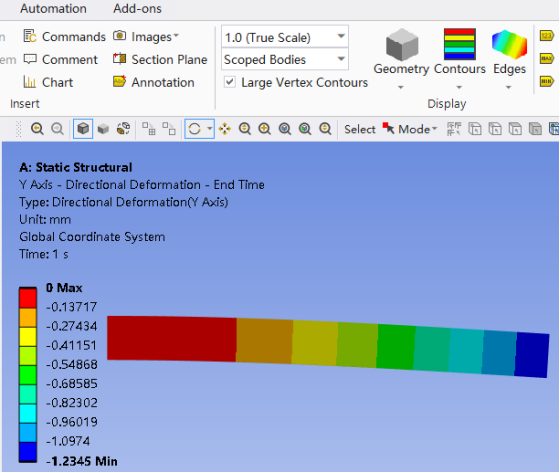Open the Add-ons tab
The height and width of the screenshot is (473, 560).
[138, 8]
